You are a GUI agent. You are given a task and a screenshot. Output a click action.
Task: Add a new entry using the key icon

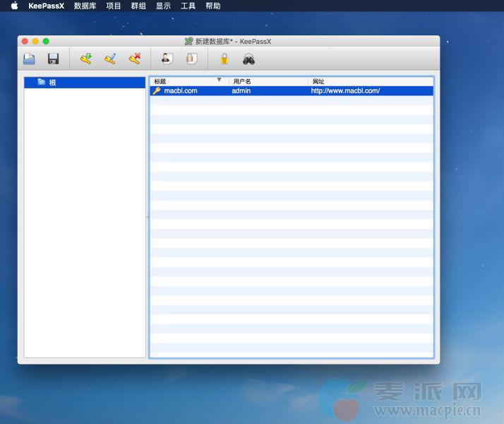click(x=86, y=59)
